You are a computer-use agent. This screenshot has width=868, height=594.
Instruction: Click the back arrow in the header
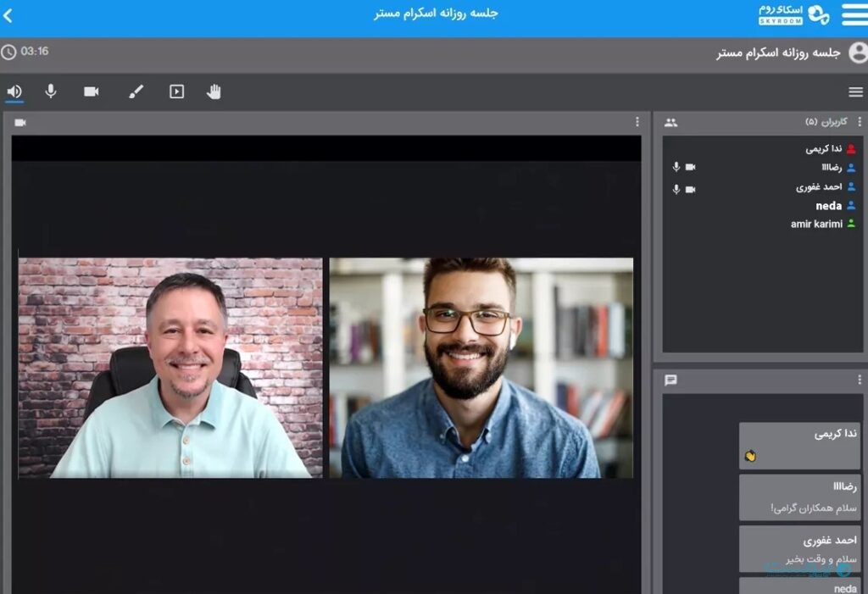pyautogui.click(x=8, y=15)
